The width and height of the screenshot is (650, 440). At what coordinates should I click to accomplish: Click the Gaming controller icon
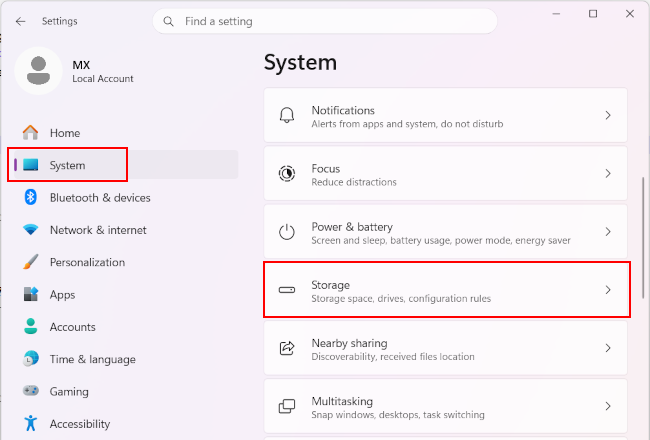click(x=31, y=391)
